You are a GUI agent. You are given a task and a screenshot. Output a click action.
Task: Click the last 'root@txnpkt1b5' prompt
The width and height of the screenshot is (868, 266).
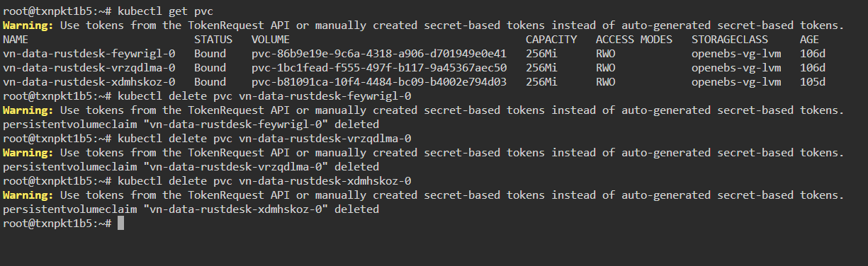point(47,224)
